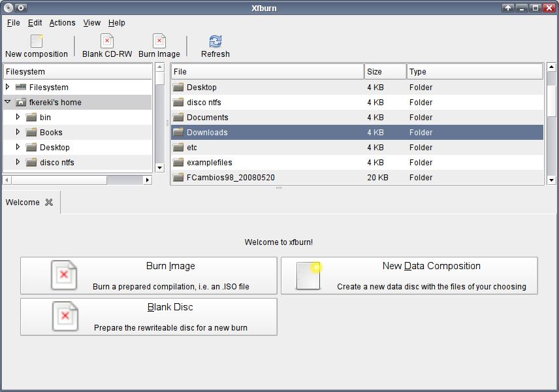Click the Documents folder icon in file list
Screen dimensions: 559x392
point(178,118)
